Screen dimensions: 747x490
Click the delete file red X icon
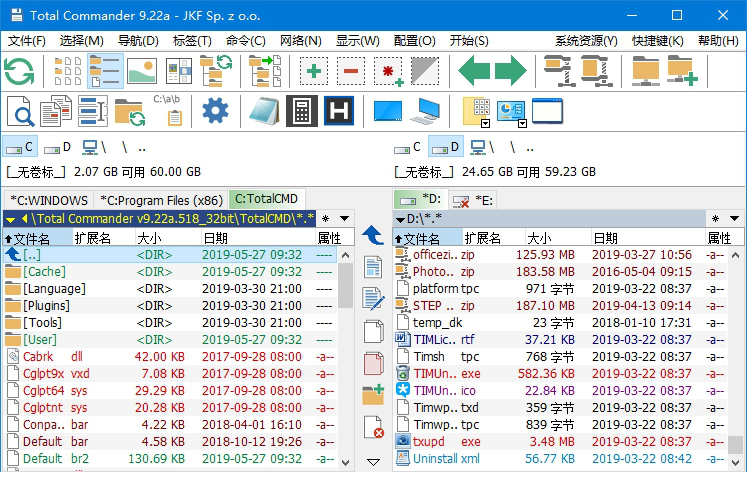(x=374, y=427)
